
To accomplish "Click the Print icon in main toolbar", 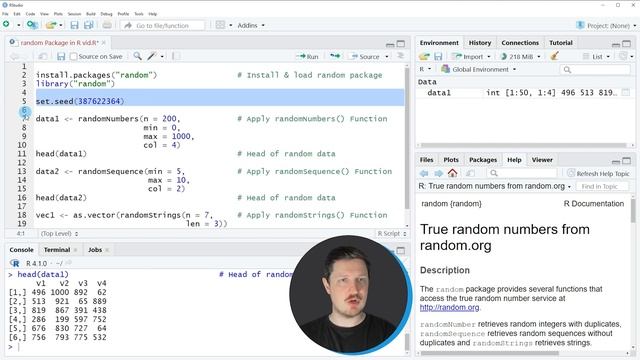I will pyautogui.click(x=107, y=25).
